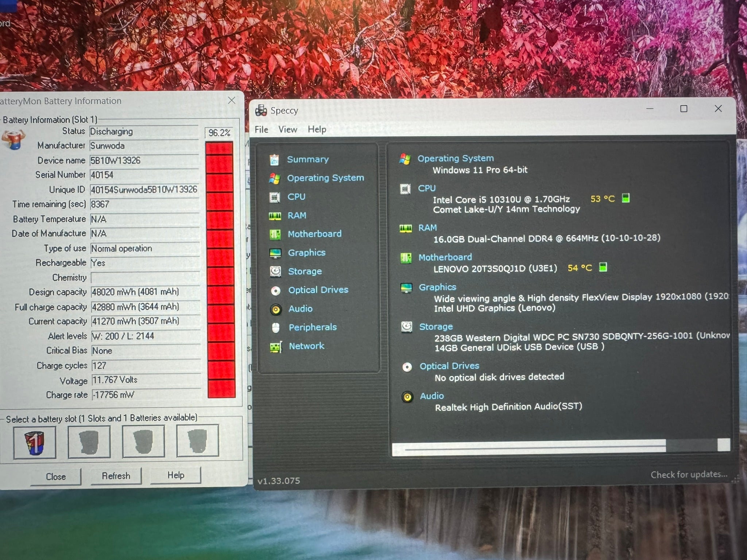Click the Optical Drives icon in summary pane
The image size is (747, 560).
(407, 367)
